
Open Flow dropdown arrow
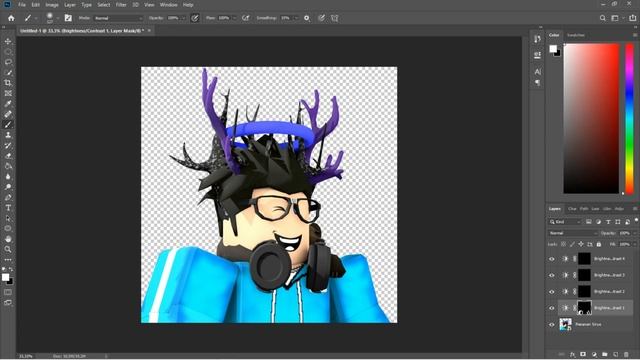pos(234,18)
